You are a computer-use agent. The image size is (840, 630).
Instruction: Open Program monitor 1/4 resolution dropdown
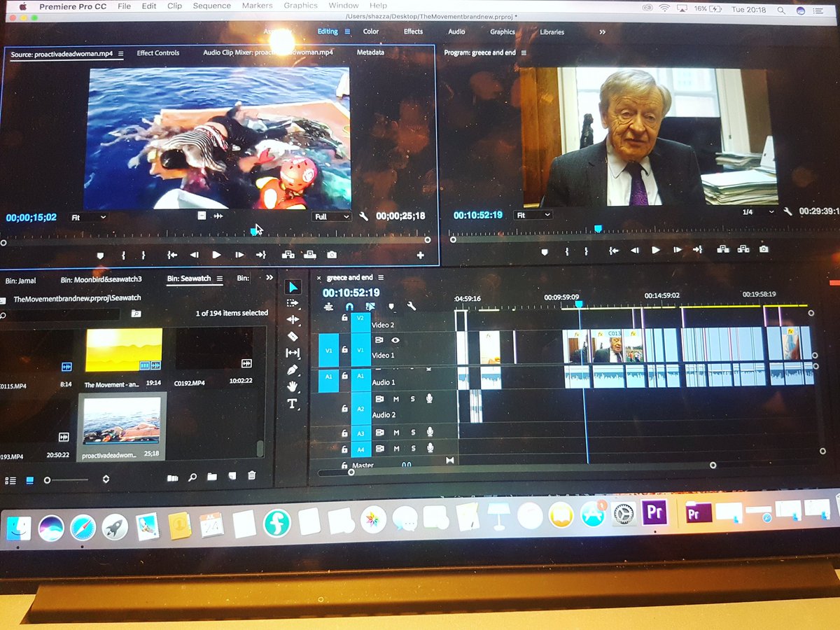(x=759, y=211)
